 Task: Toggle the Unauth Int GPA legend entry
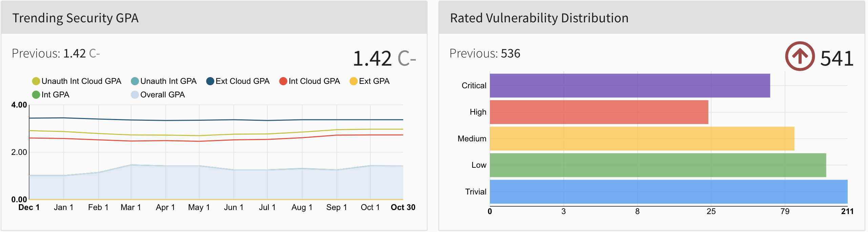pos(164,81)
